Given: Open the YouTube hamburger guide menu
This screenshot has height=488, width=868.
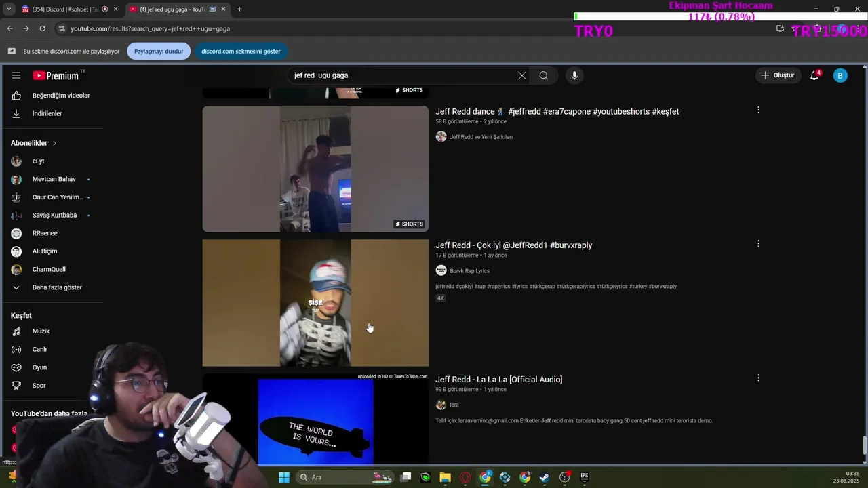Looking at the screenshot, I should click(x=16, y=75).
